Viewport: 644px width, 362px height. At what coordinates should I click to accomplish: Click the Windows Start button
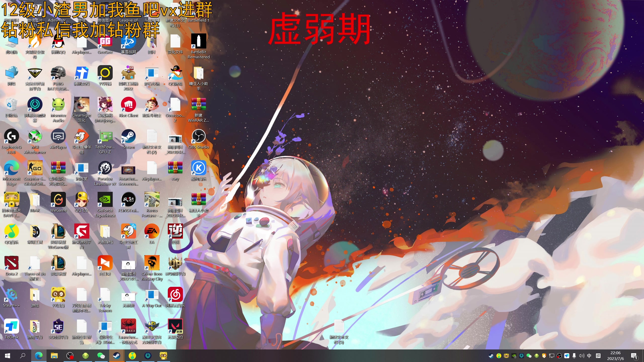coord(8,356)
